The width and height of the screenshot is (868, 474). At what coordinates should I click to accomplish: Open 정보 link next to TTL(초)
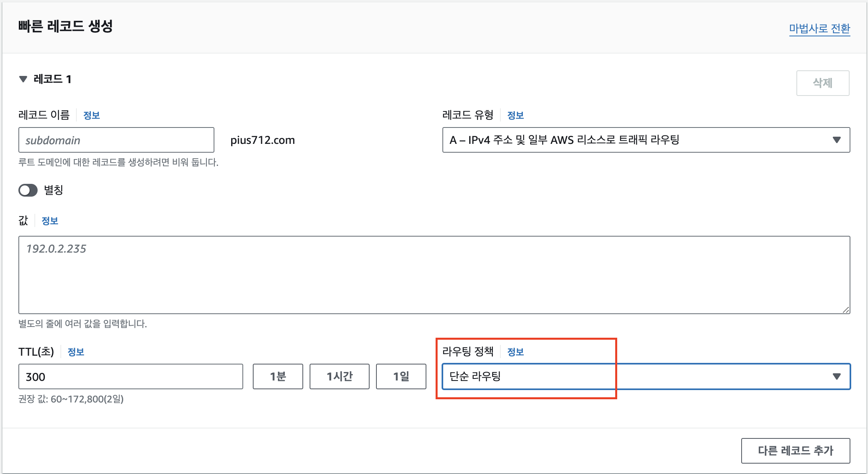(76, 352)
